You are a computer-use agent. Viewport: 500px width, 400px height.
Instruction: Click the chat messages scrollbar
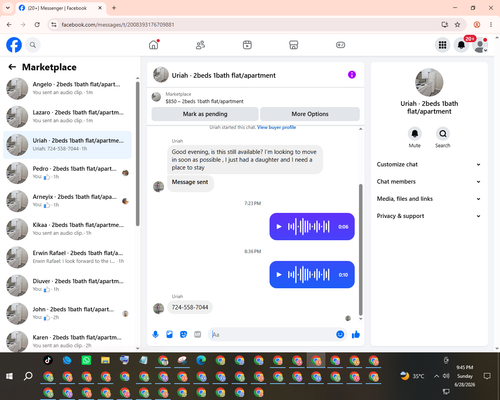point(360,249)
